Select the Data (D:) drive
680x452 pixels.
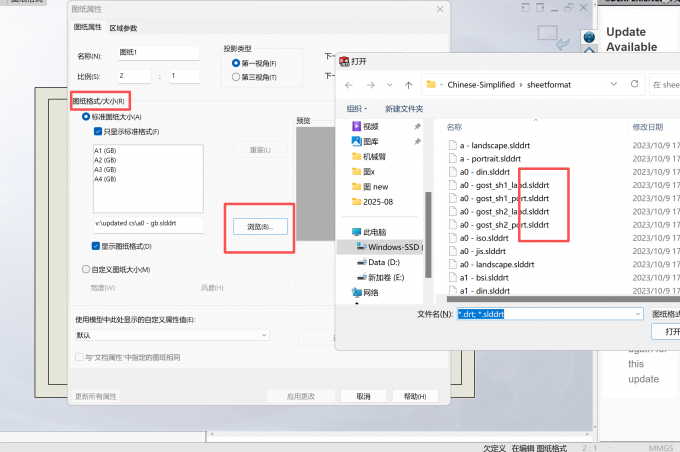tap(384, 262)
